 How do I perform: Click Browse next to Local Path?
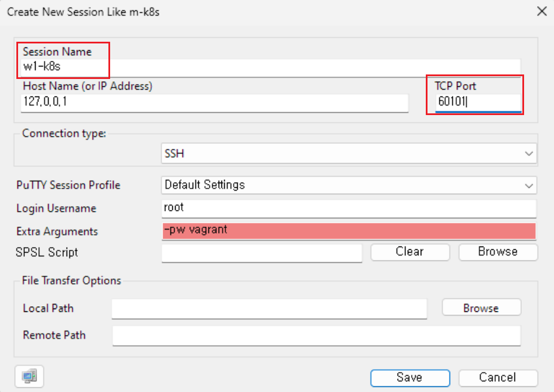coord(482,307)
